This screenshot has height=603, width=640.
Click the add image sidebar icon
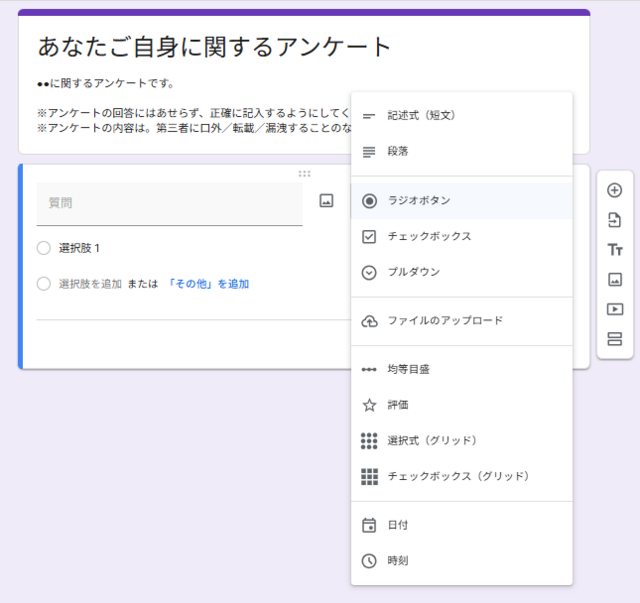pos(614,279)
